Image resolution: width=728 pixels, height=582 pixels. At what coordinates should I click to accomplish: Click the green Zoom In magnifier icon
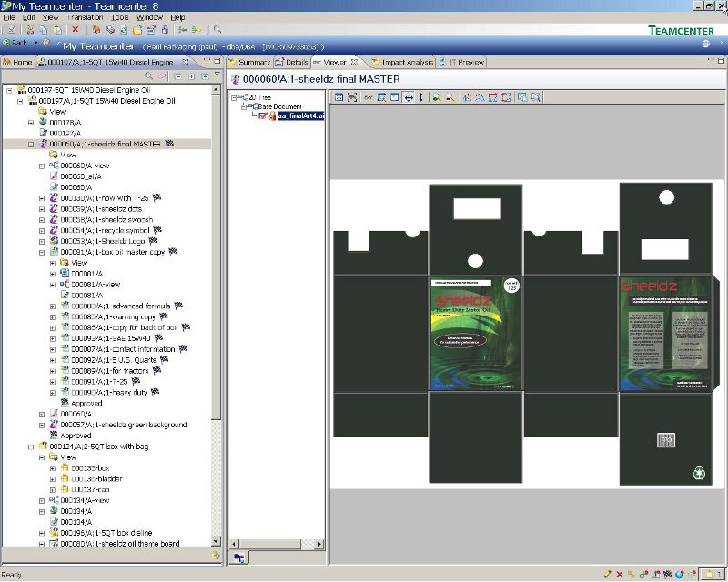coord(437,97)
